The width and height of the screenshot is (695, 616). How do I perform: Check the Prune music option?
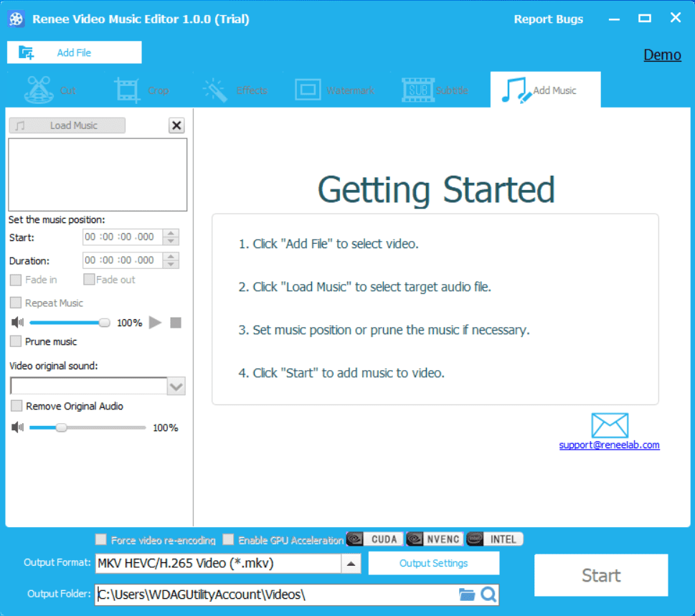click(x=16, y=341)
